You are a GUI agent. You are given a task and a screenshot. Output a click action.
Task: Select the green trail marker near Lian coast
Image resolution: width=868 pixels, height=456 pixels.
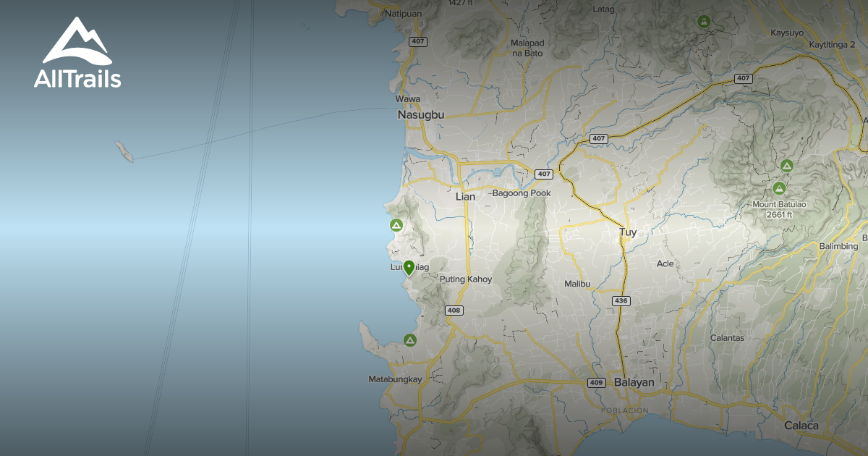396,227
